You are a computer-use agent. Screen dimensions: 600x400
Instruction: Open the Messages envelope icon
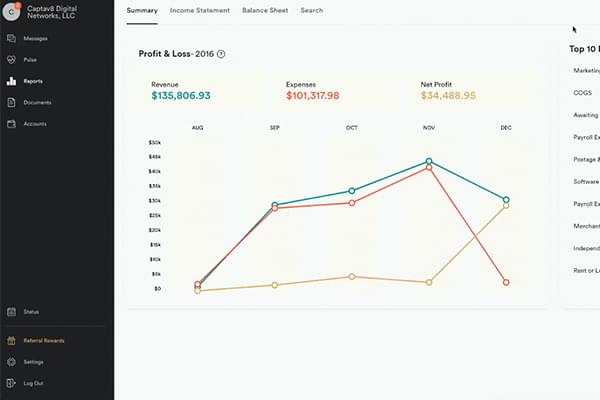click(x=11, y=38)
